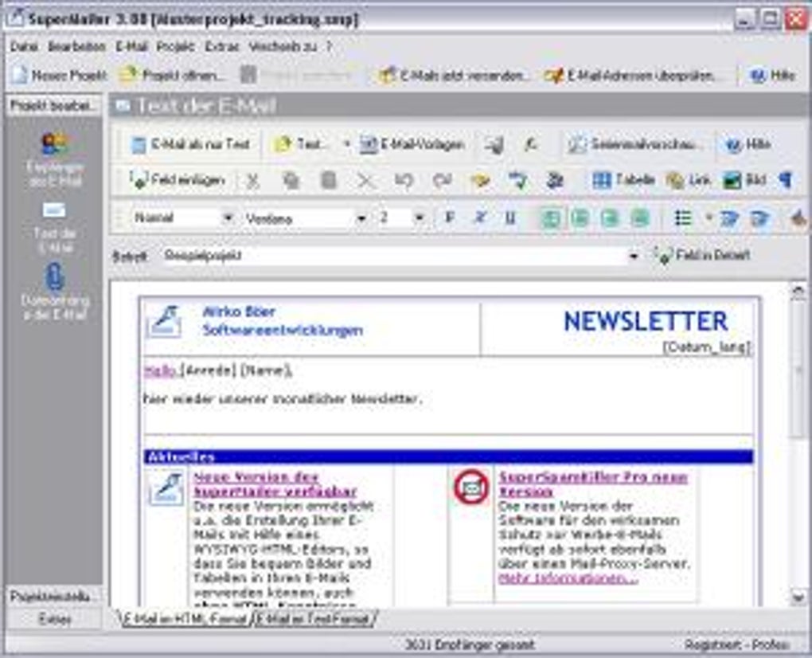The width and height of the screenshot is (812, 658).
Task: Insert a Bild into the email body
Action: coord(738,180)
